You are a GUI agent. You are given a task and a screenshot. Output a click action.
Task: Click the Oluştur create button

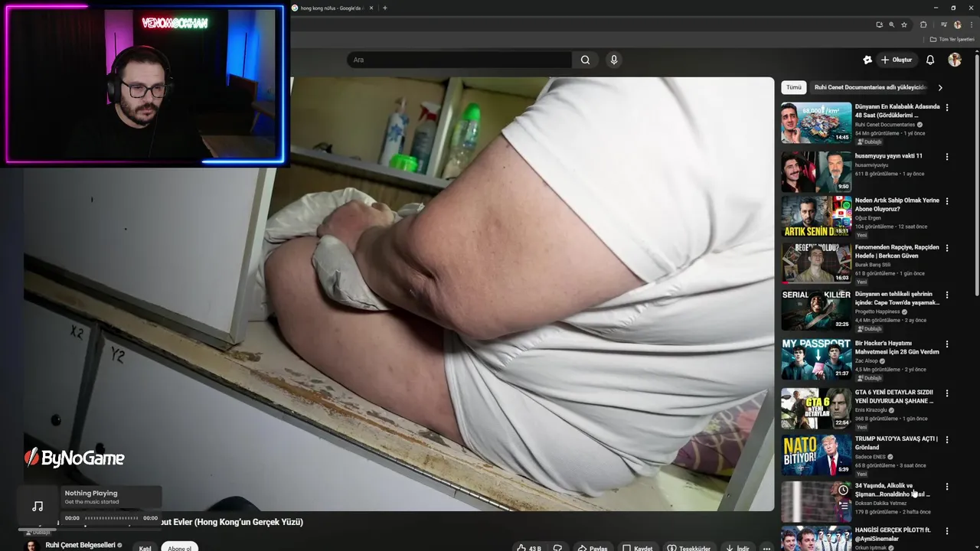[897, 60]
